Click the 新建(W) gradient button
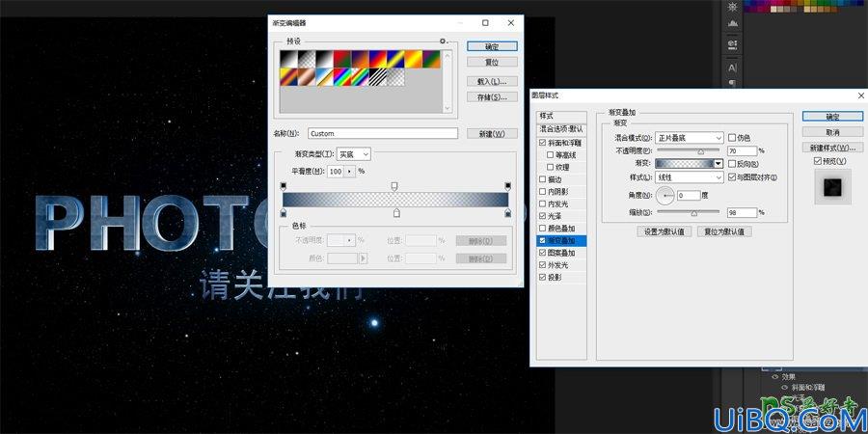 (492, 133)
